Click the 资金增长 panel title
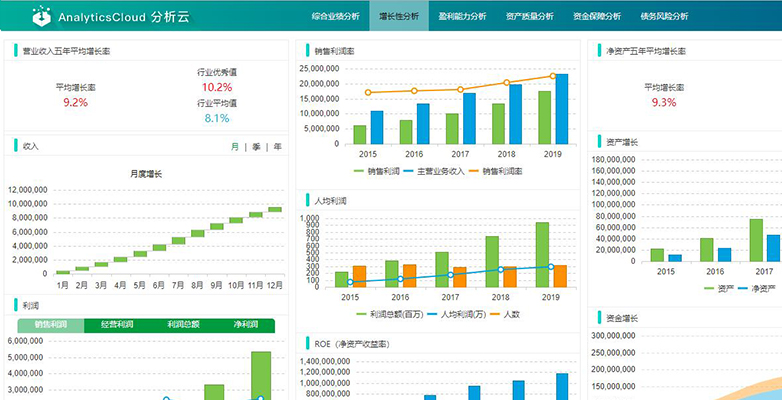The width and height of the screenshot is (782, 400). [622, 318]
